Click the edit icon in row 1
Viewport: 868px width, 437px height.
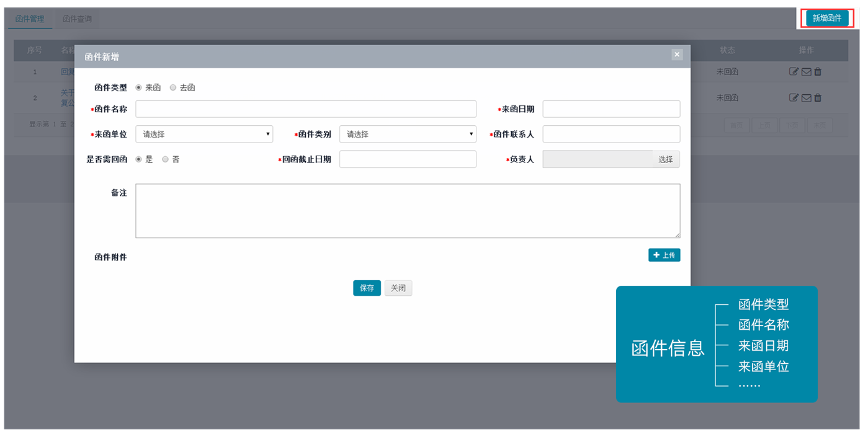[x=794, y=72]
